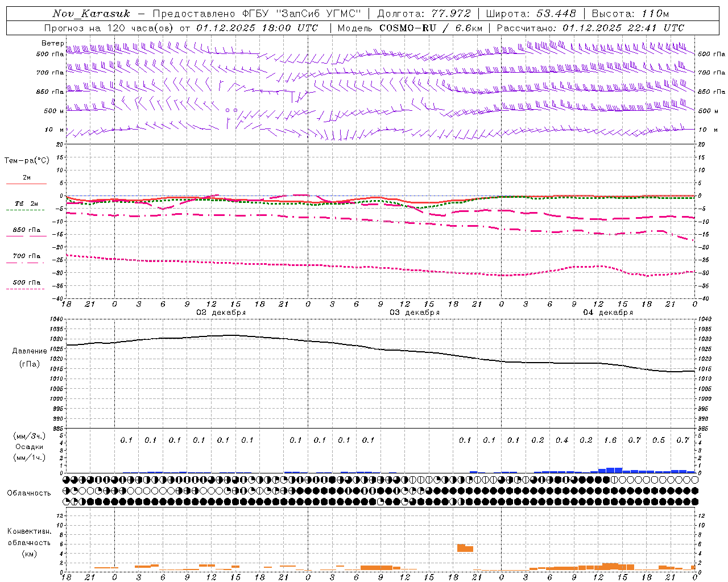The height and width of the screenshot is (582, 728).
Task: Click the 'Рассчитано: 01.12.2025 22:41 UTC' text
Action: [590, 28]
